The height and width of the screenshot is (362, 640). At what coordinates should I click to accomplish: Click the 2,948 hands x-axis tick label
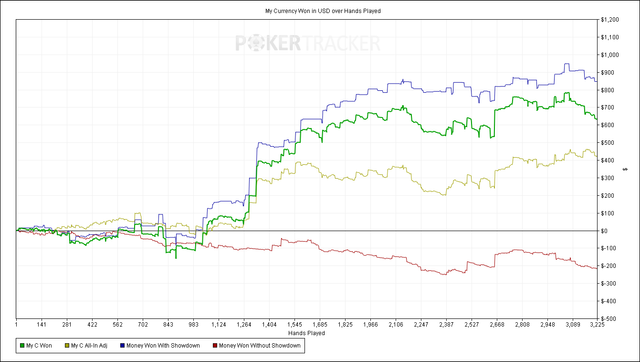click(548, 325)
